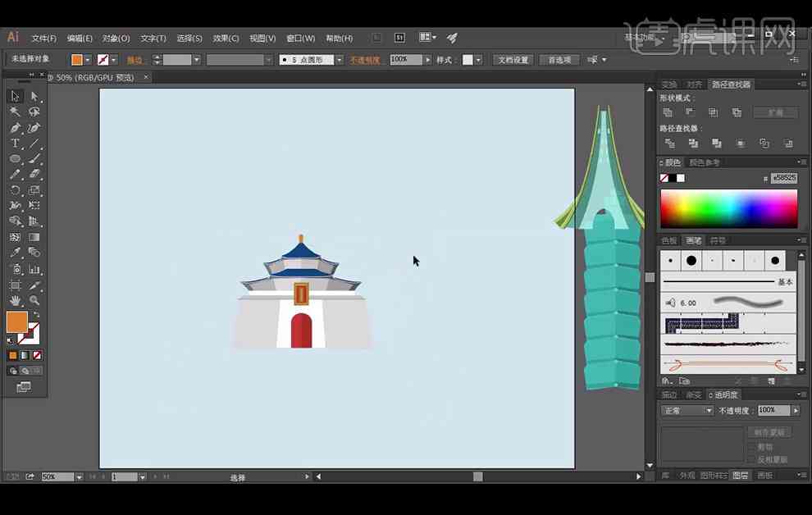The image size is (812, 515).
Task: Select the Line Segment tool
Action: [34, 144]
